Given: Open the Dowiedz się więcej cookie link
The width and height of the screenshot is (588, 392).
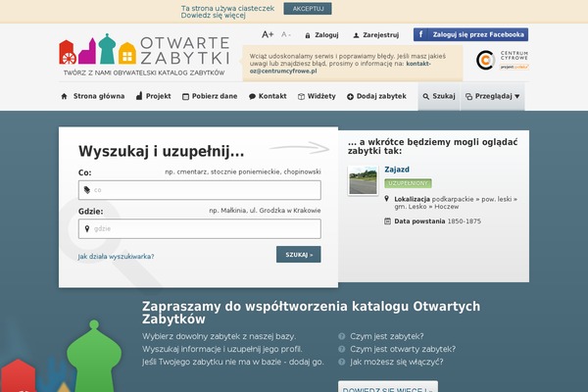Looking at the screenshot, I should 213,16.
